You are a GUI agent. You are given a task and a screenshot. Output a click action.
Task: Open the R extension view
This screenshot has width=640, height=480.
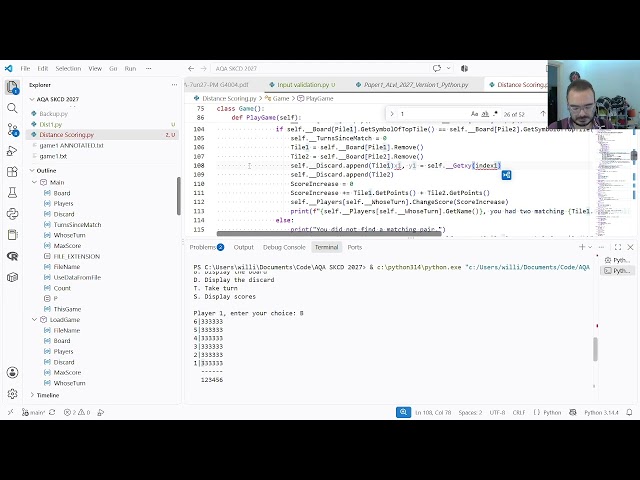pyautogui.click(x=12, y=256)
